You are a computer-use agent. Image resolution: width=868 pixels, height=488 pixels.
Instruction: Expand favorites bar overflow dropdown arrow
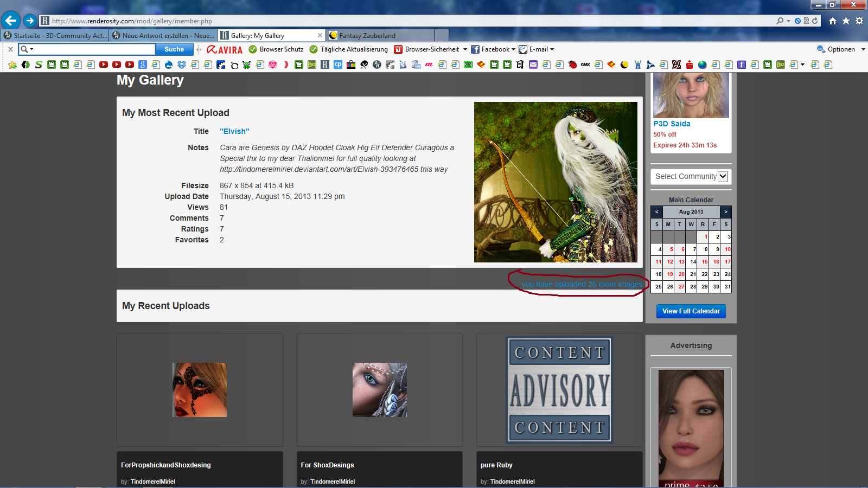click(802, 65)
